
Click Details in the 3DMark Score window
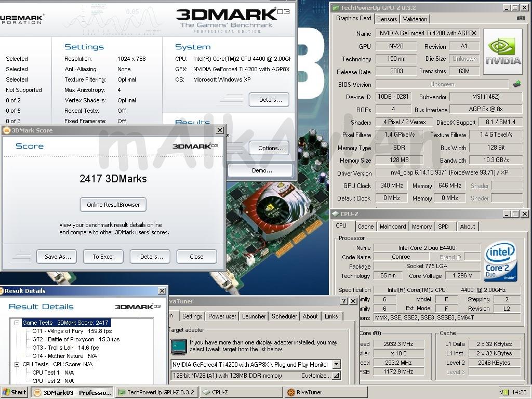[x=150, y=257]
